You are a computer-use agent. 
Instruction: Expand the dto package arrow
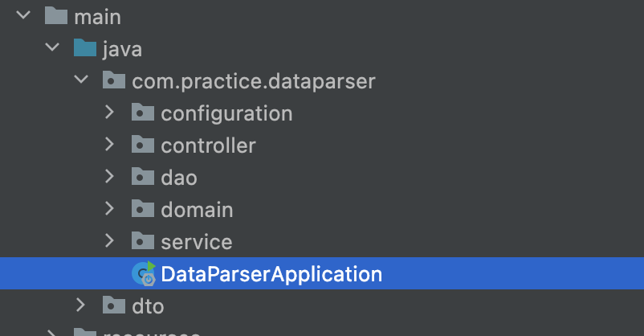pyautogui.click(x=80, y=305)
